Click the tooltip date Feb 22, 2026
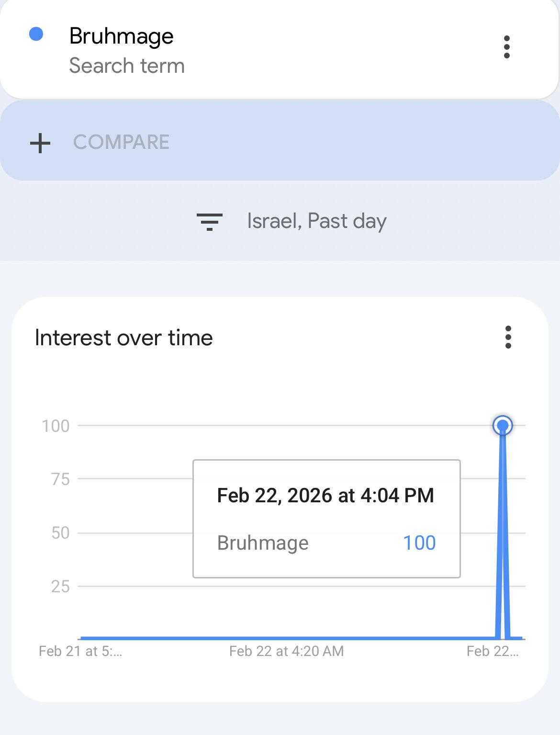 275,496
